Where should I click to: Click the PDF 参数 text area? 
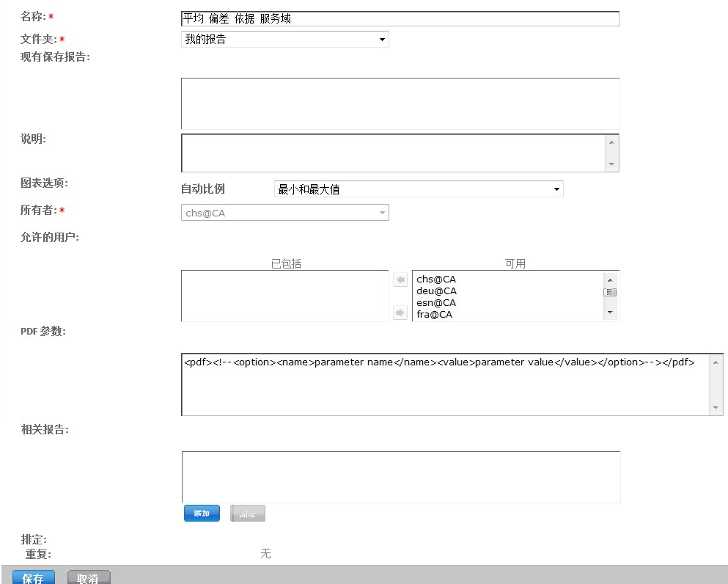tap(452, 384)
